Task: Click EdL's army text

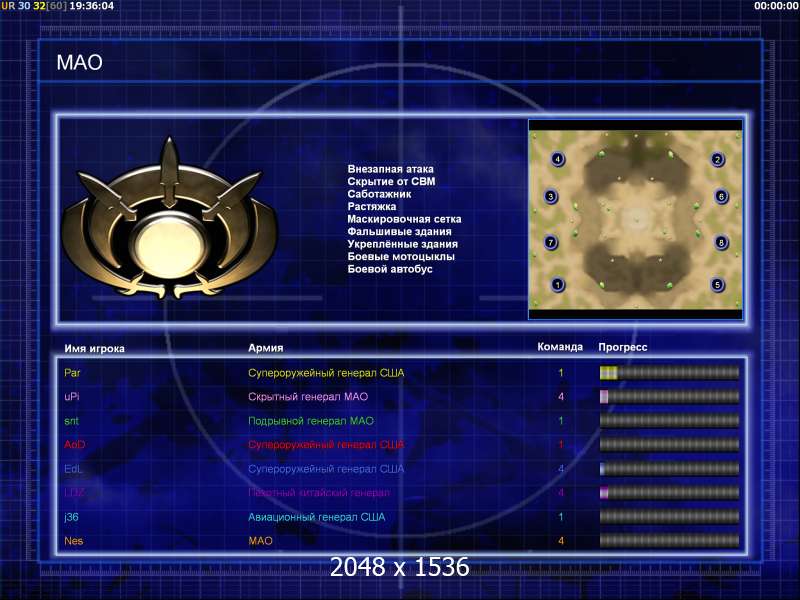Action: tap(326, 468)
